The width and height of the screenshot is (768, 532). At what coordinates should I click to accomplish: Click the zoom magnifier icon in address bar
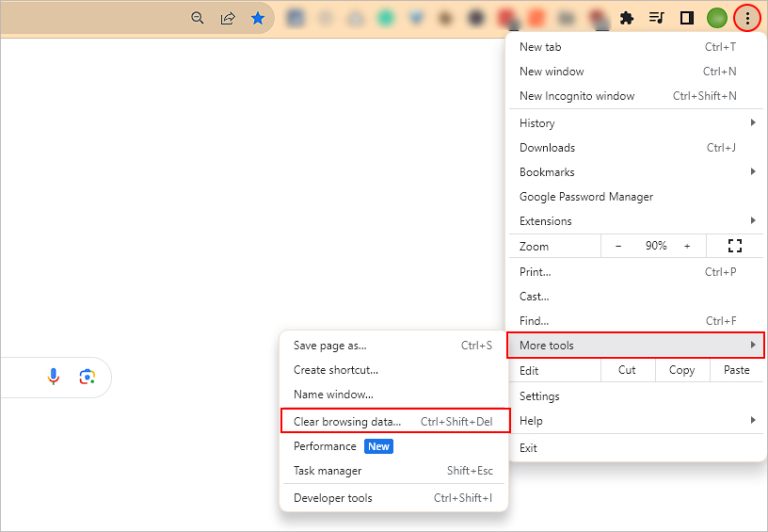click(x=197, y=18)
